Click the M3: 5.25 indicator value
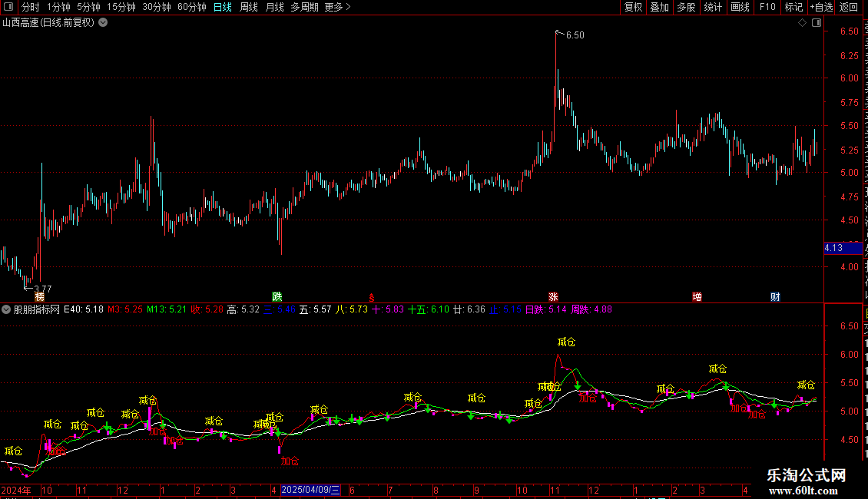 point(124,310)
